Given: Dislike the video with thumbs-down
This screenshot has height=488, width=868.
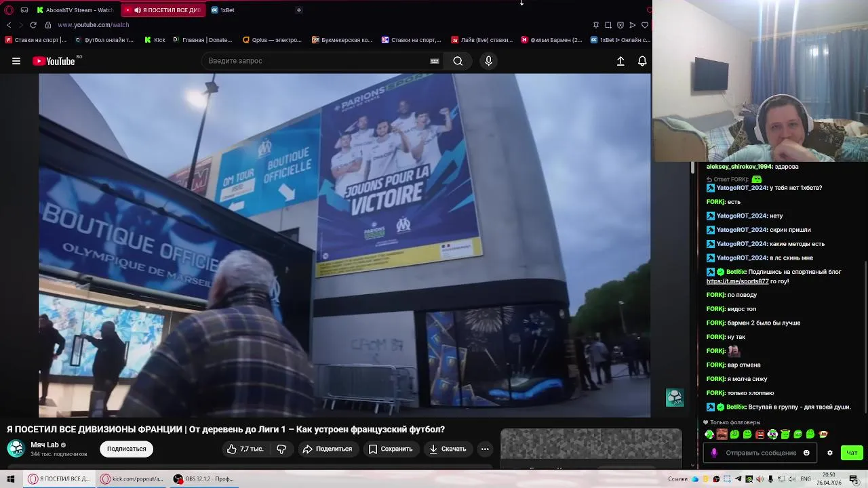Looking at the screenshot, I should 281,449.
